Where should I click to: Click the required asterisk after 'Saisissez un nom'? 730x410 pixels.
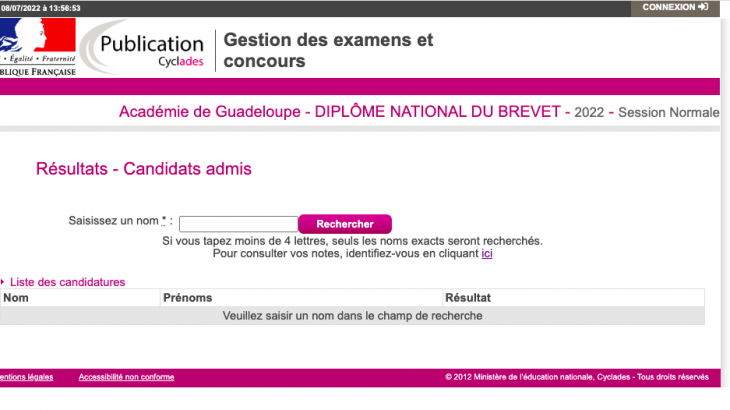pos(164,220)
